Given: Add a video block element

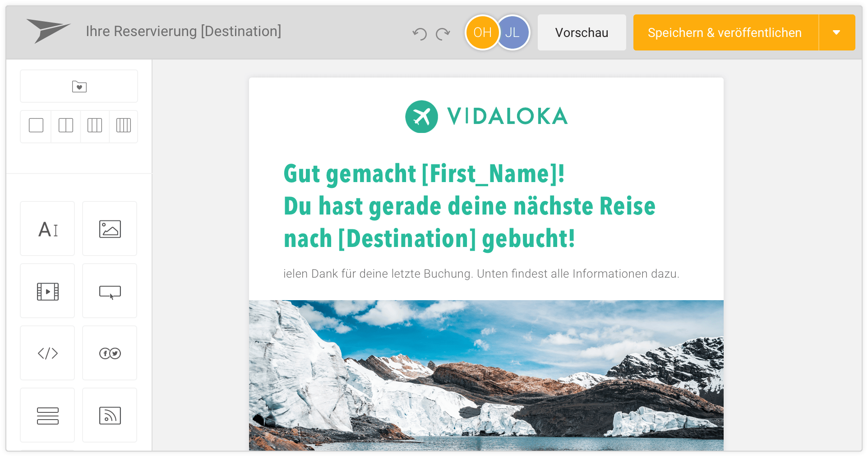Looking at the screenshot, I should click(x=47, y=291).
